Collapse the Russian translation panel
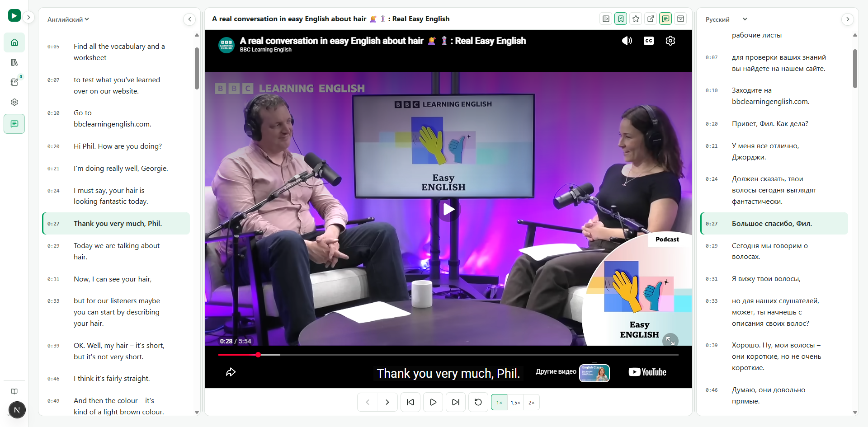This screenshot has width=868, height=427. 848,19
